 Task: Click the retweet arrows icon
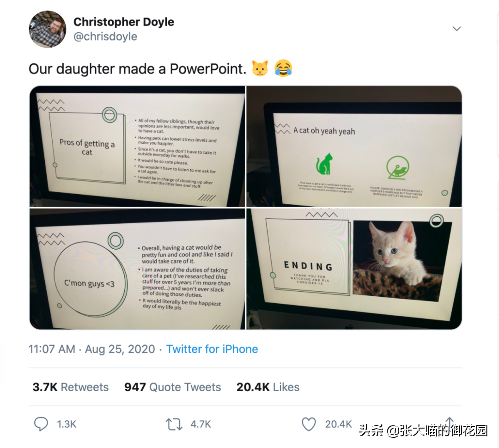point(174,424)
